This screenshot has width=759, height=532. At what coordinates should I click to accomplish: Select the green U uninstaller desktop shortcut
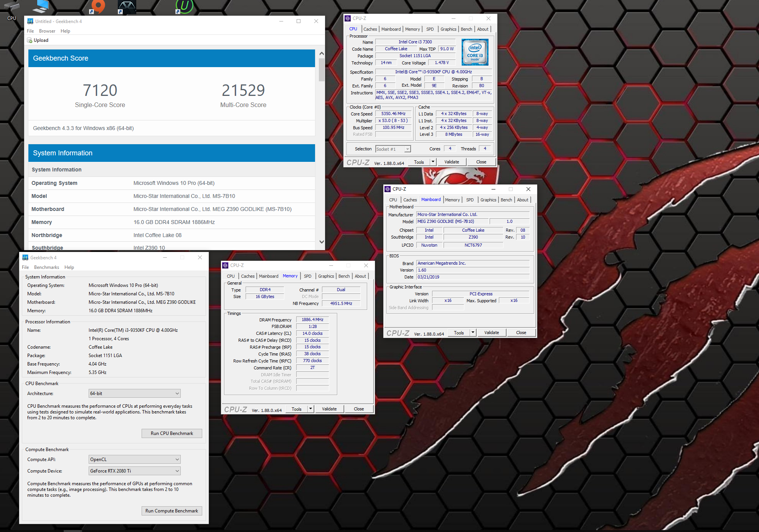[x=184, y=6]
